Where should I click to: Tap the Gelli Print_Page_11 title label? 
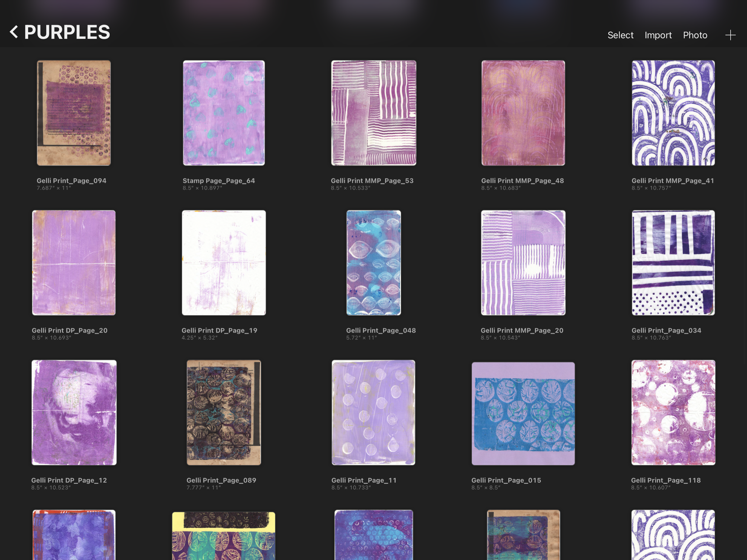pos(364,480)
